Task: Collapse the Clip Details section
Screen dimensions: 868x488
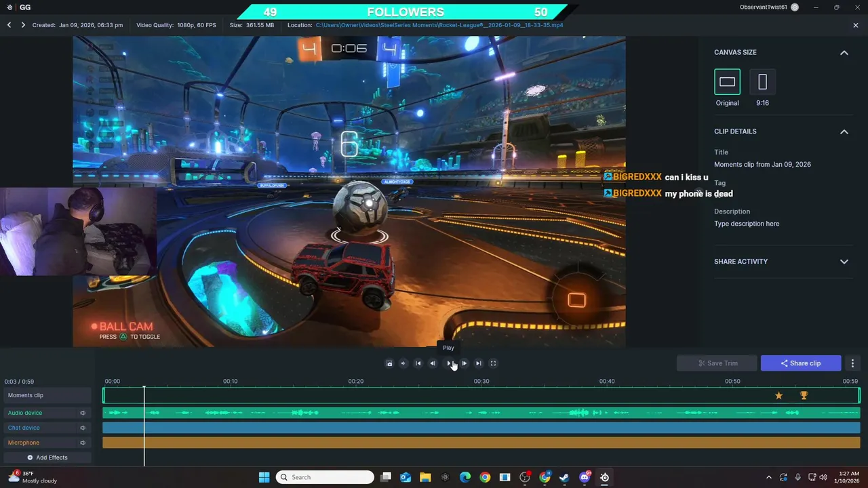Action: (844, 131)
